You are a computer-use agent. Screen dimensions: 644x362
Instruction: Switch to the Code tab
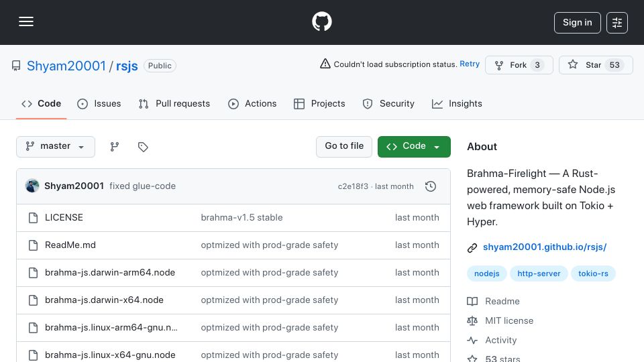tap(41, 103)
